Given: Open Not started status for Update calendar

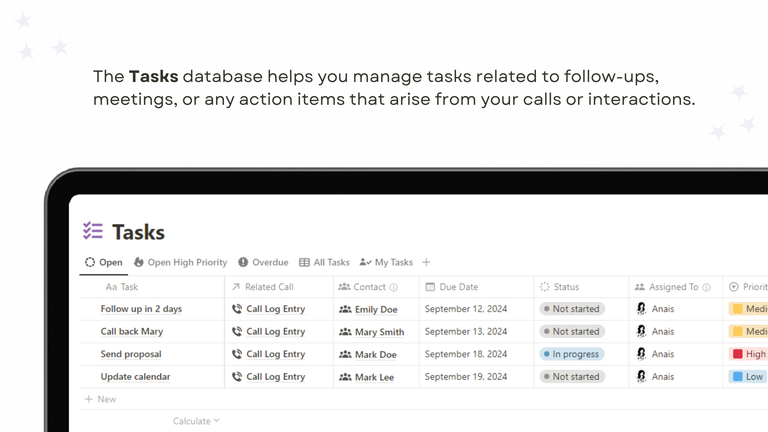Looking at the screenshot, I should [572, 377].
